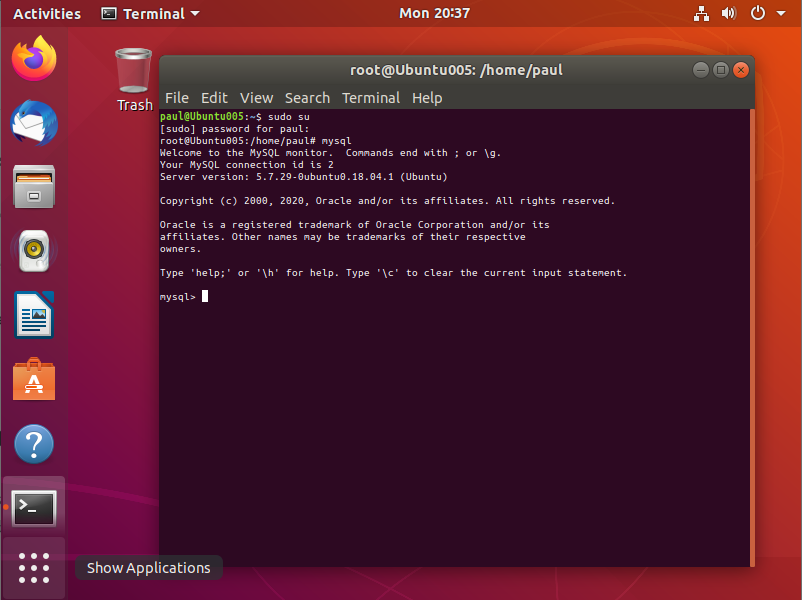Close the terminal window
802x600 pixels.
coord(741,70)
